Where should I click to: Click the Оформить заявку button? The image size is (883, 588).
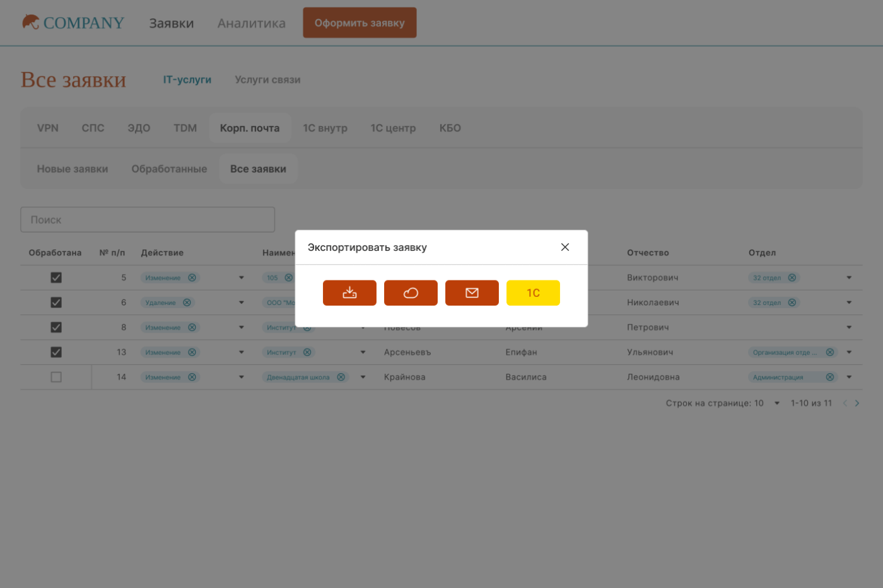tap(360, 23)
